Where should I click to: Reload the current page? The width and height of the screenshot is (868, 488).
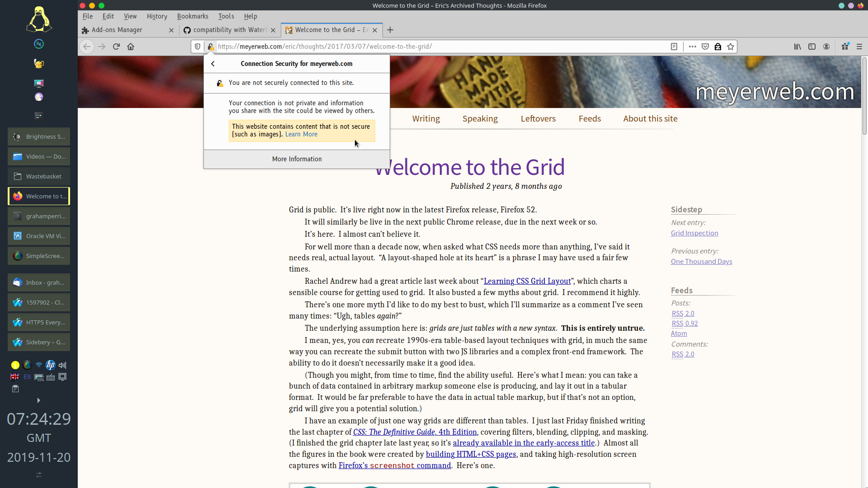(116, 47)
